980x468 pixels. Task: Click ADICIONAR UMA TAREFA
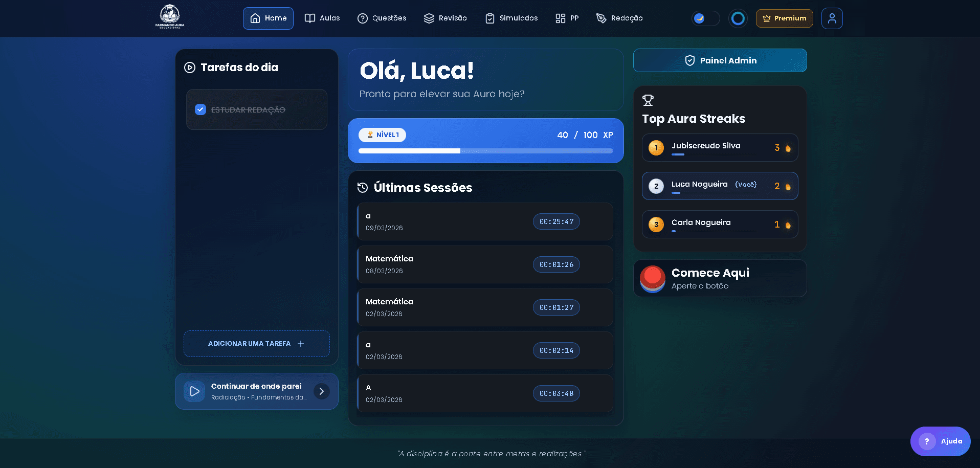click(256, 343)
